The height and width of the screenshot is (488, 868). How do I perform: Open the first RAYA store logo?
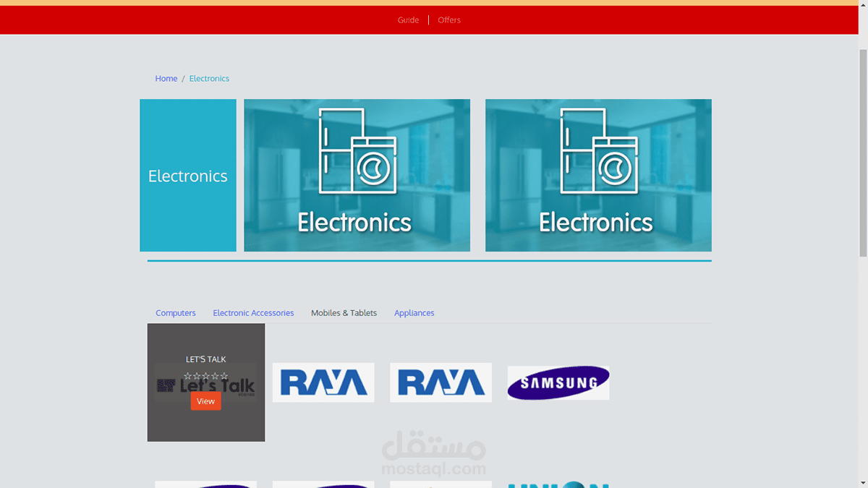[x=323, y=382]
